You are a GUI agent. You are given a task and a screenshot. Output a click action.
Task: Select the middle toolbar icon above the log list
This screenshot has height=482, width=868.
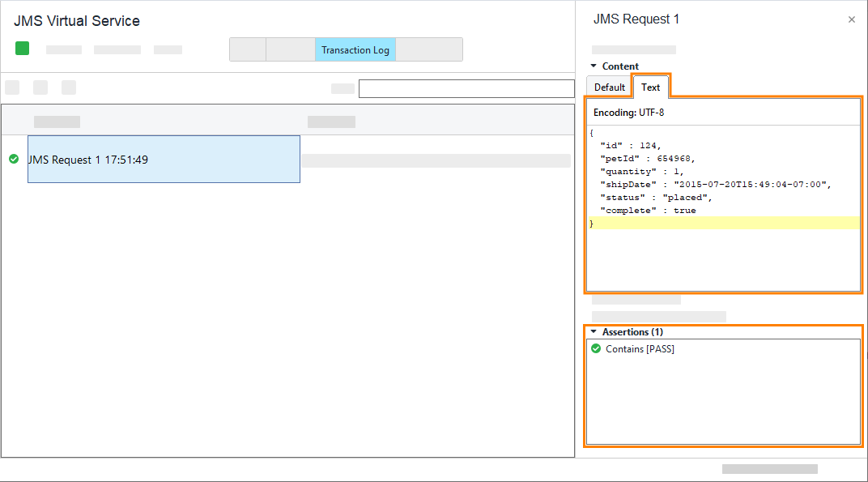tap(40, 87)
